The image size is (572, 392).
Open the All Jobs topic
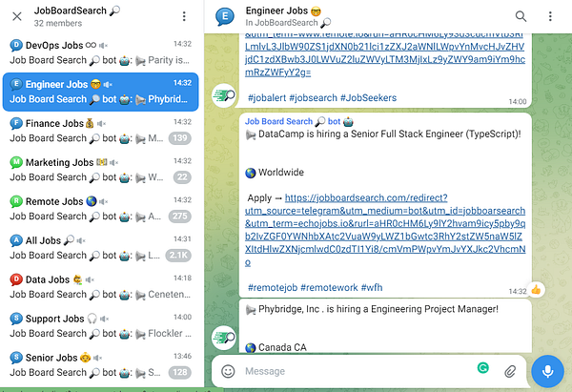101,248
